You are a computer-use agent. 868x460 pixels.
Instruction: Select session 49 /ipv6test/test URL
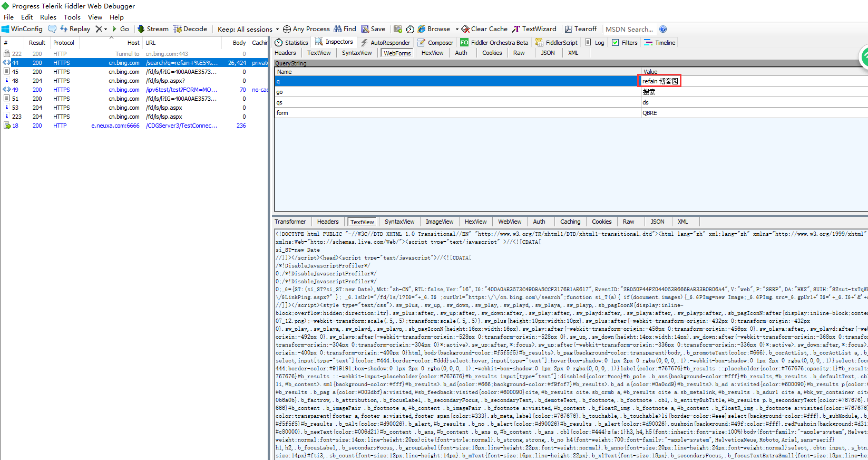134,90
